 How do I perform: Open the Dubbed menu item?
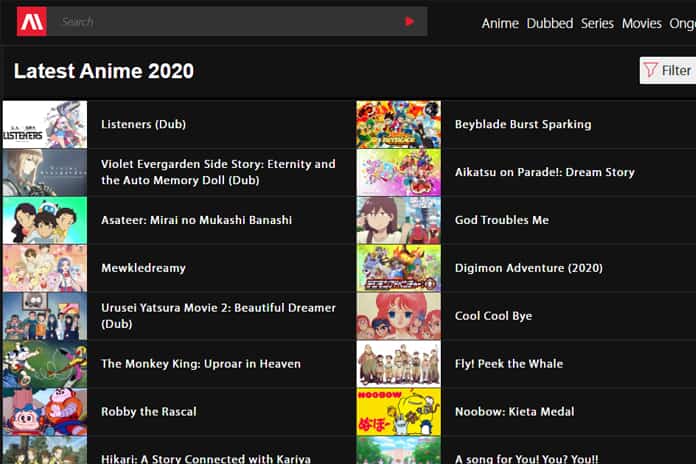tap(550, 23)
